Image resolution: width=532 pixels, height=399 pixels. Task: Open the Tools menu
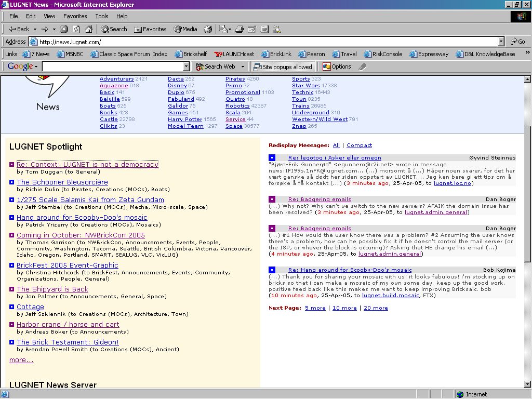101,16
